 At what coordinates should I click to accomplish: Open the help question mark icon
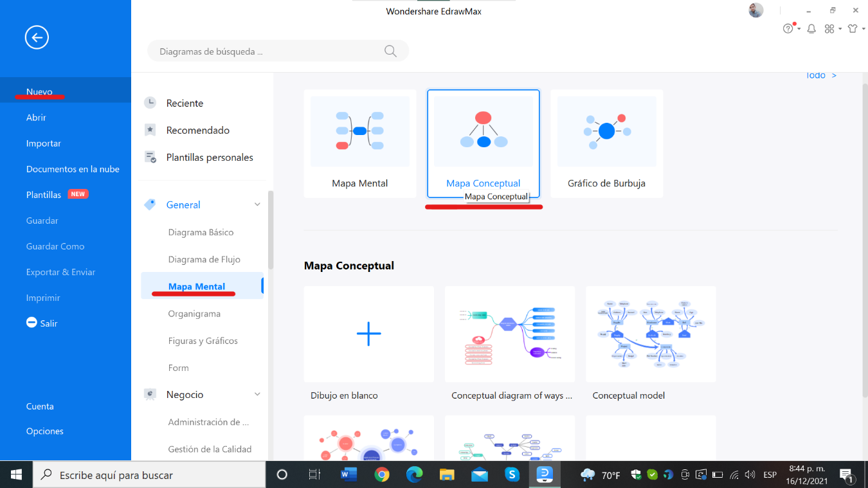788,28
